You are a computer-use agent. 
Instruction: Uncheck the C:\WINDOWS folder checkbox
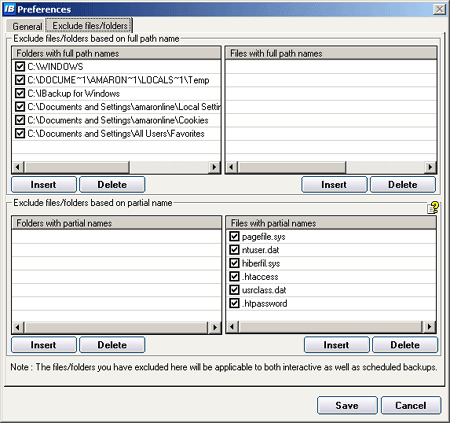tap(20, 66)
